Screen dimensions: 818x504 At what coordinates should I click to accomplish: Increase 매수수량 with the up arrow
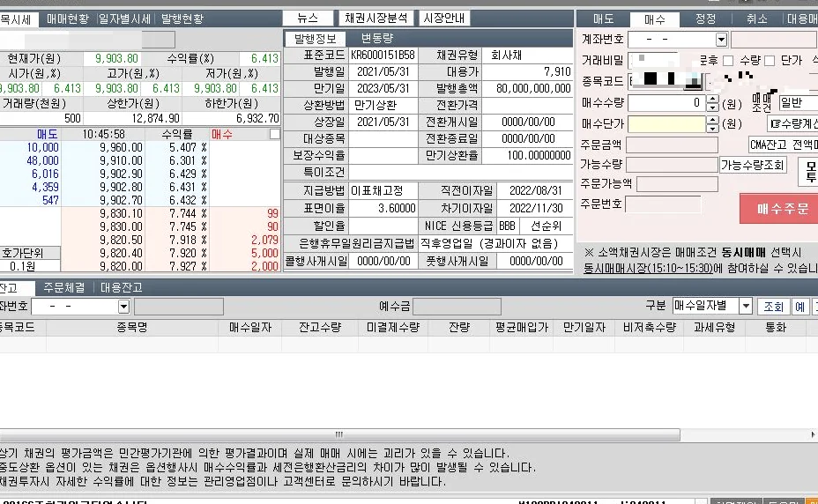(712, 100)
